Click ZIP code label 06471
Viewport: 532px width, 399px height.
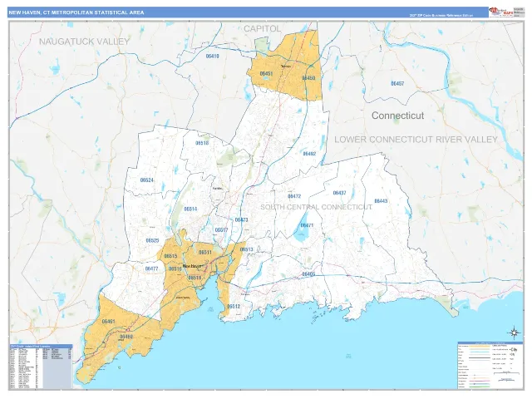[x=307, y=225]
